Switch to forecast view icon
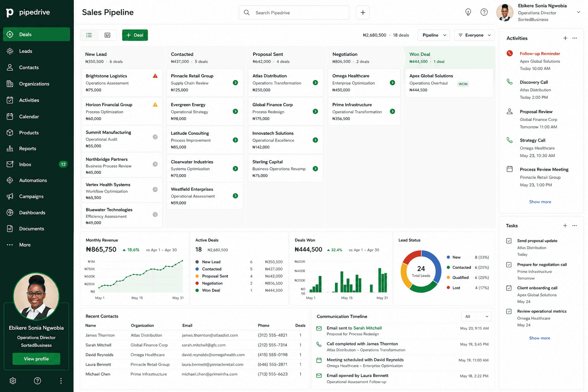The height and width of the screenshot is (392, 588). click(108, 35)
